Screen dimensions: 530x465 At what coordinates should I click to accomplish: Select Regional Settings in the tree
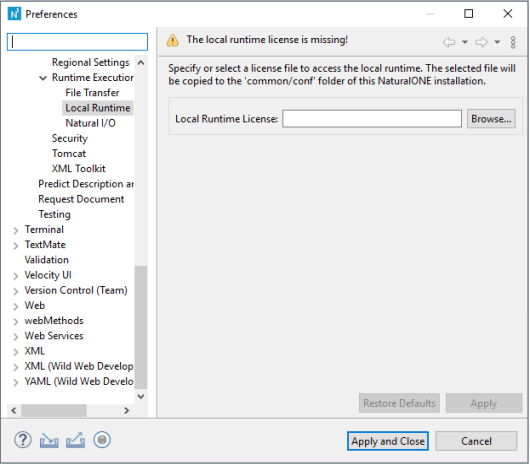point(91,63)
